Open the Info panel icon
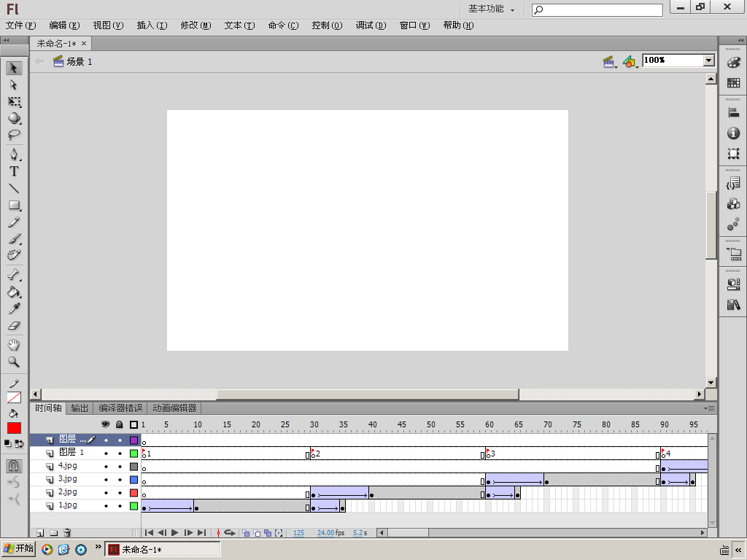This screenshot has height=560, width=747. pos(733,133)
